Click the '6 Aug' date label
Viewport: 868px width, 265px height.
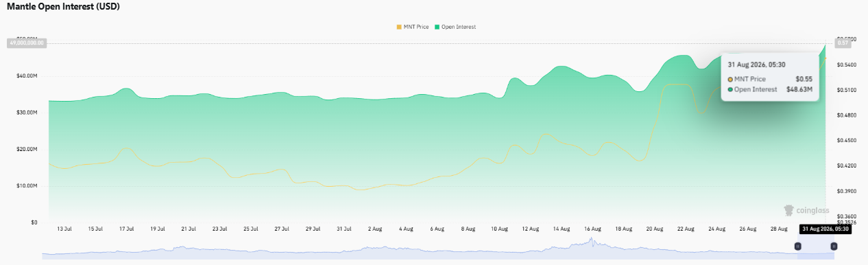tap(437, 228)
